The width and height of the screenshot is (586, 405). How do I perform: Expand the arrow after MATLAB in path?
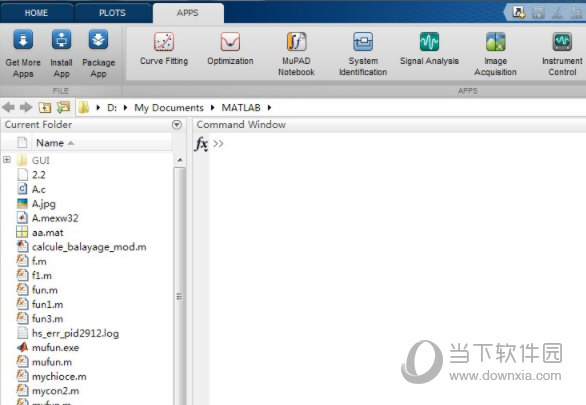[x=269, y=108]
